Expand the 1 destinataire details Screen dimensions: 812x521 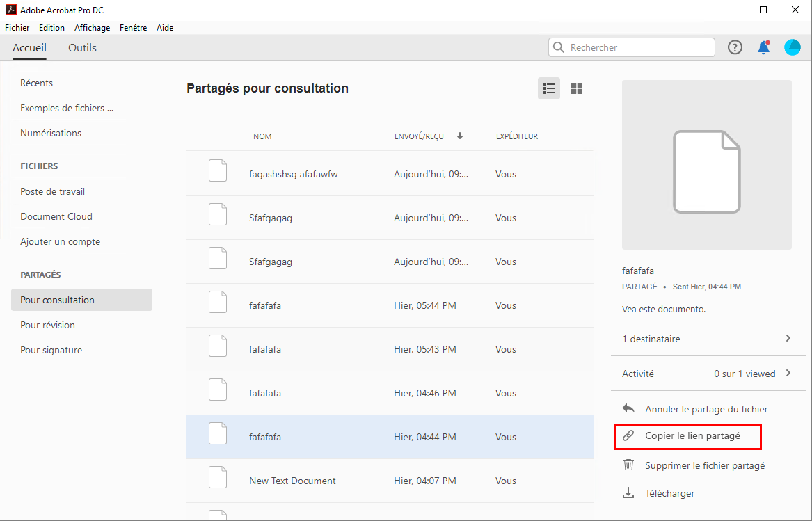pyautogui.click(x=788, y=339)
